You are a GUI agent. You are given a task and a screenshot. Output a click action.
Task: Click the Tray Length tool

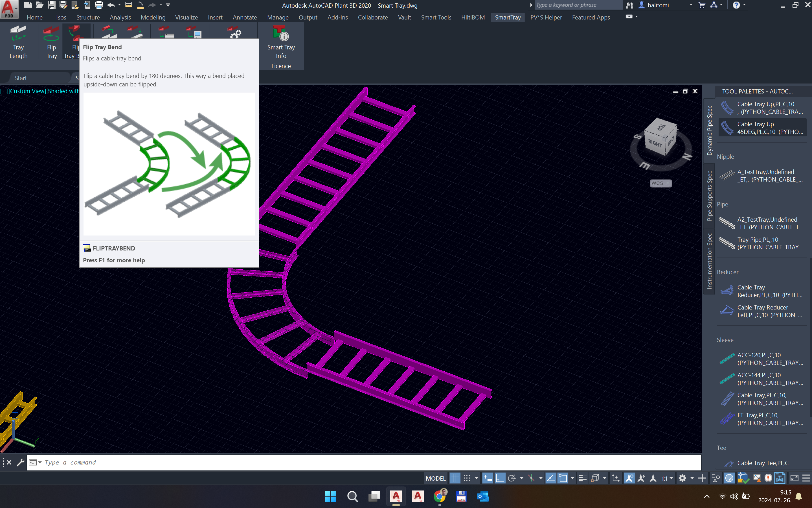(18, 43)
